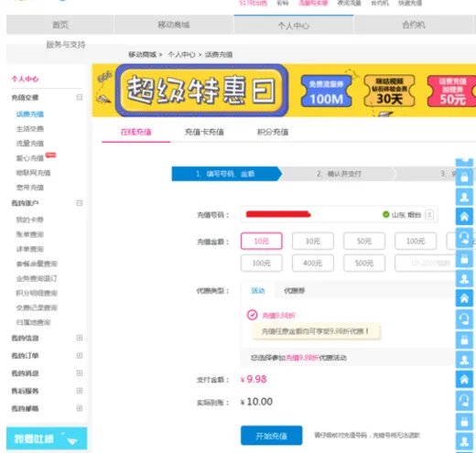Select the 个人中心 main navigation tab

tap(294, 25)
